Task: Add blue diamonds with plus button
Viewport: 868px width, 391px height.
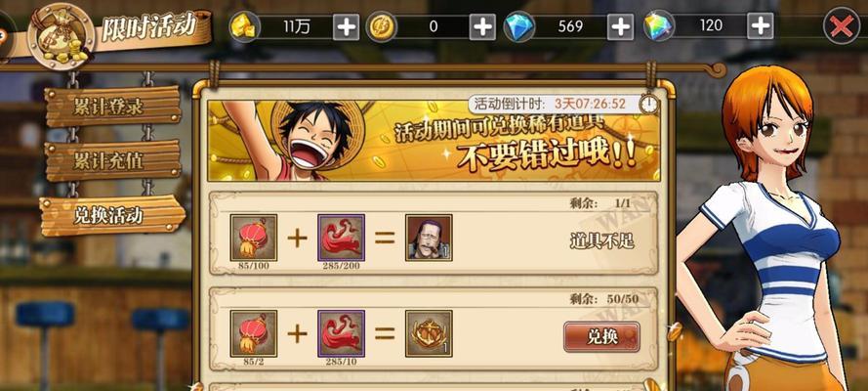Action: [621, 26]
